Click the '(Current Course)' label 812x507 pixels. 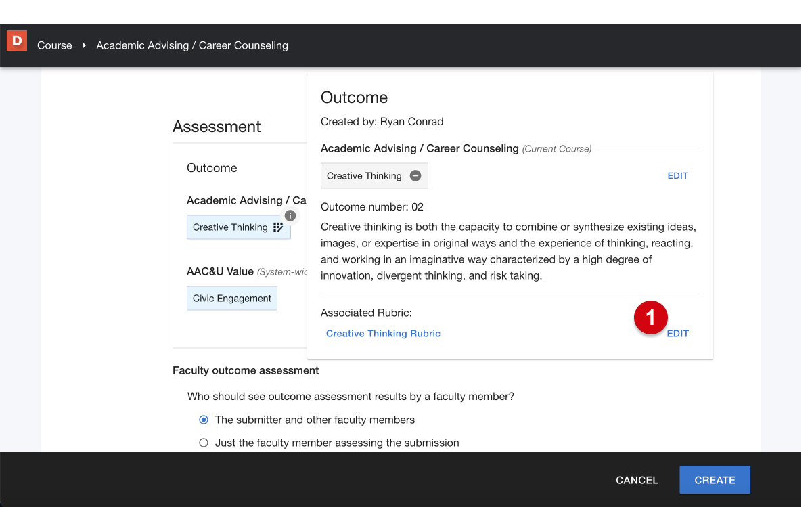[x=557, y=149]
